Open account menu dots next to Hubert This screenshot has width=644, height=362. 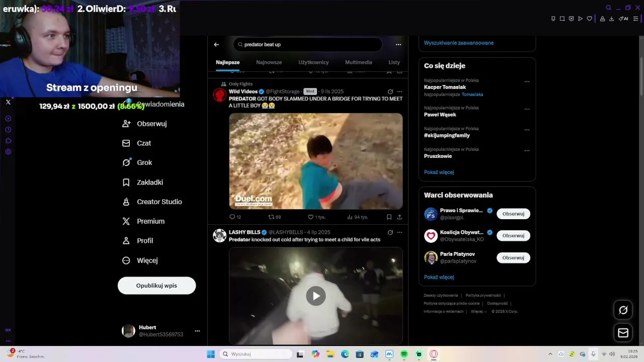[x=197, y=331]
